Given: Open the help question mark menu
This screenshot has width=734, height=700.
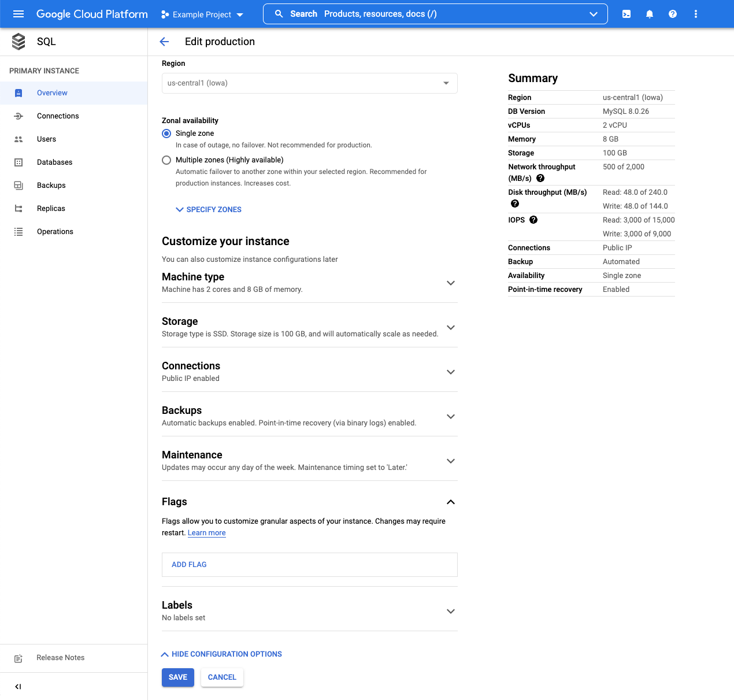Looking at the screenshot, I should (673, 14).
